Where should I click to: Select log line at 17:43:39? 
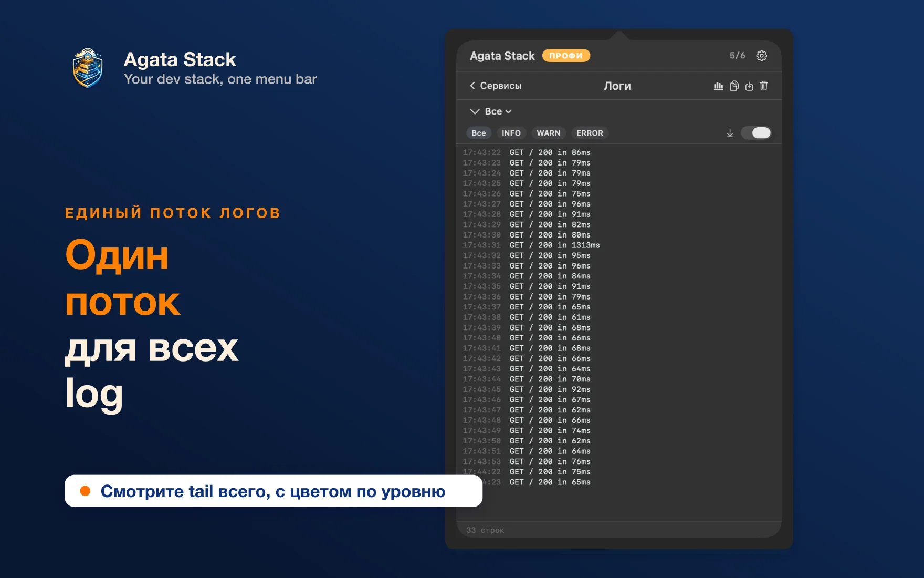pos(527,327)
